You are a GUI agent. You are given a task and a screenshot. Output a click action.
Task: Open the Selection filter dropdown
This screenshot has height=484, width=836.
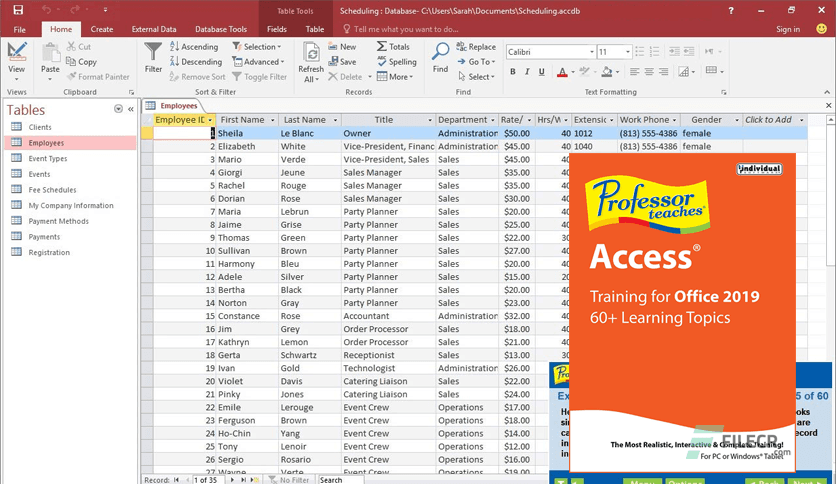pyautogui.click(x=257, y=47)
